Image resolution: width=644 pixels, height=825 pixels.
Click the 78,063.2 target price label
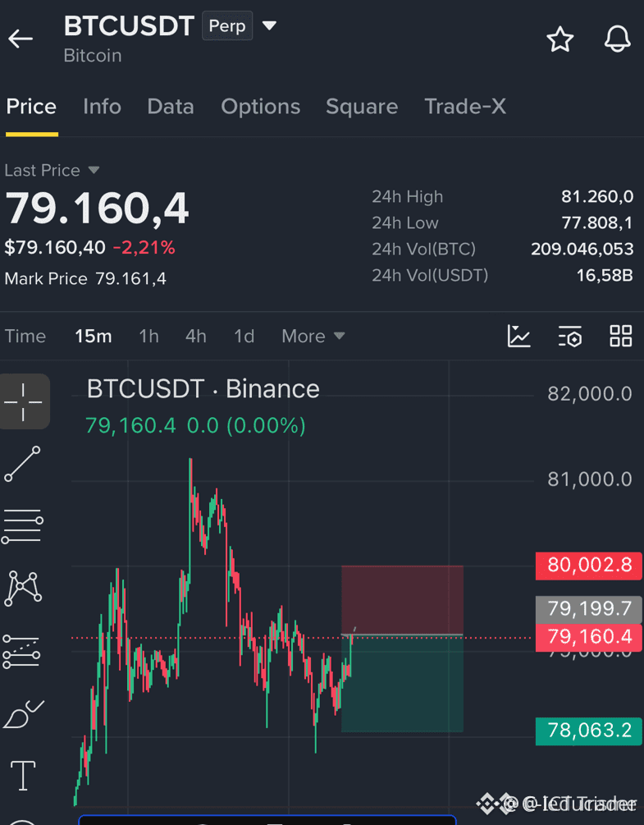point(589,731)
